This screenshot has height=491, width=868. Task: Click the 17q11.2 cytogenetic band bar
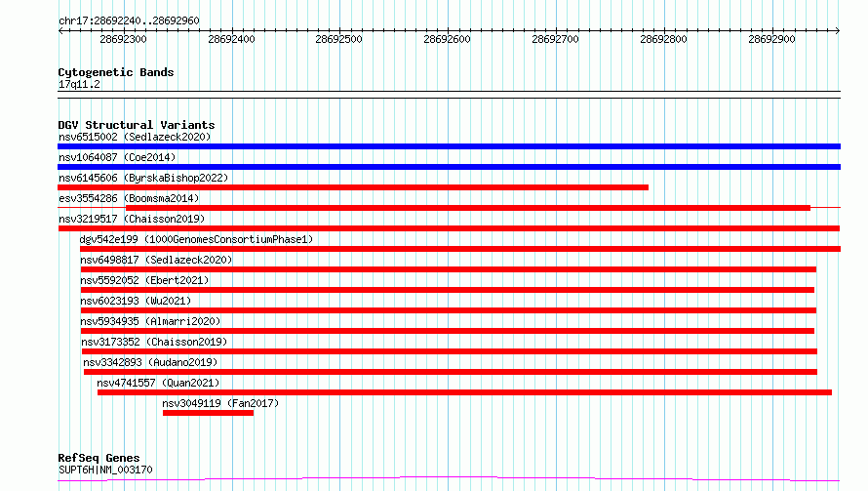(449, 95)
